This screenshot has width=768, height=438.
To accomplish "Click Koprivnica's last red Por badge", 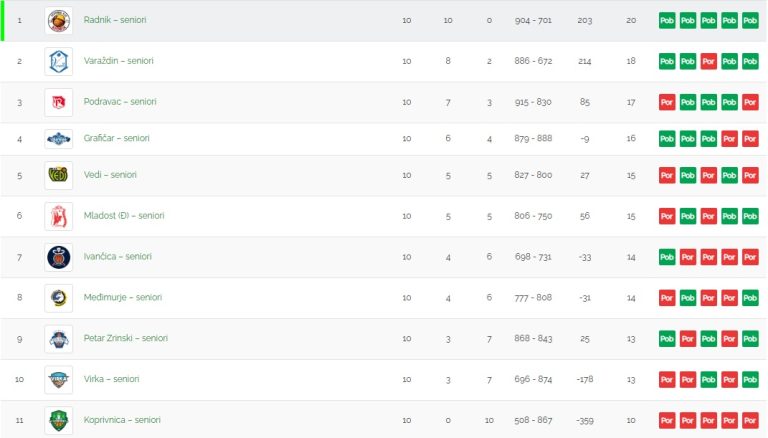I will (x=750, y=420).
